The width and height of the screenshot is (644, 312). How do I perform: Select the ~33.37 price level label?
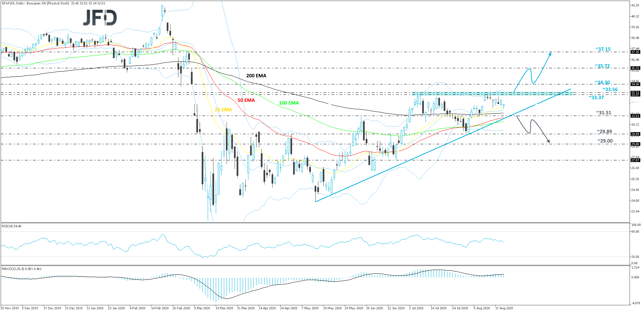point(596,97)
